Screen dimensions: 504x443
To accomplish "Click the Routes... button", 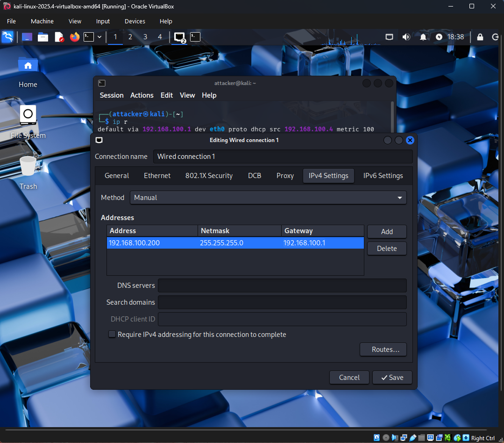I will [383, 349].
